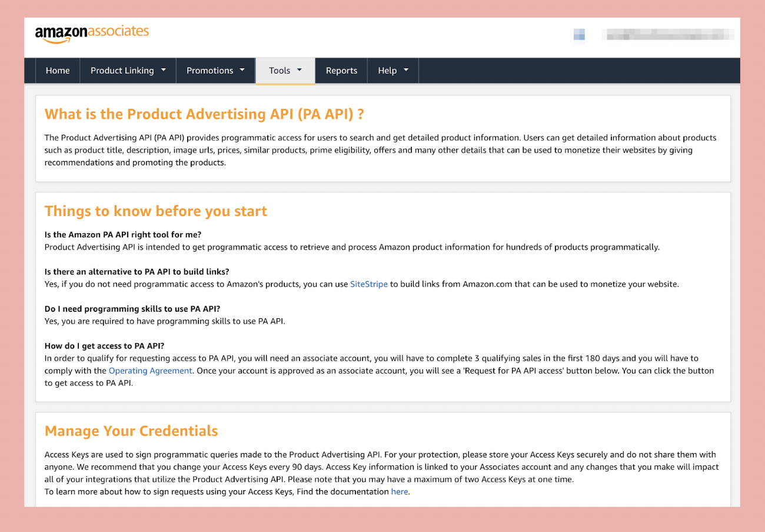This screenshot has width=765, height=532.
Task: Open the Product Linking menu
Action: click(x=121, y=70)
